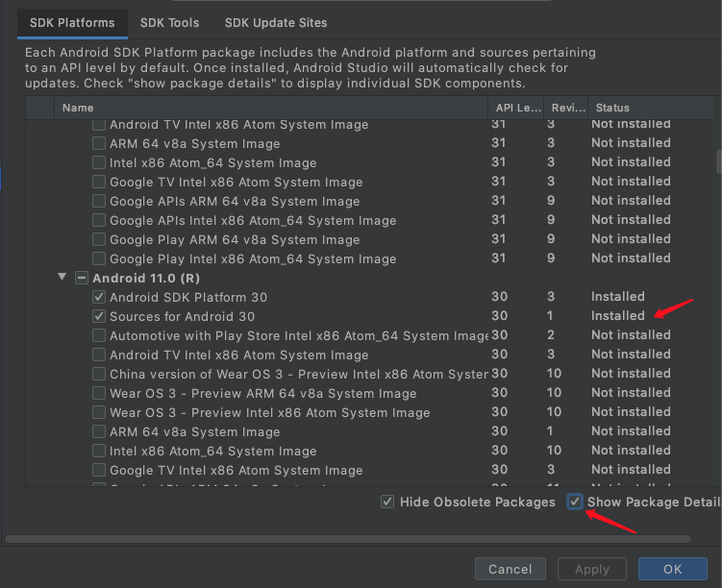Check ARM 64 v8a System Image API 31
Image resolution: width=722 pixels, height=588 pixels.
(x=98, y=143)
